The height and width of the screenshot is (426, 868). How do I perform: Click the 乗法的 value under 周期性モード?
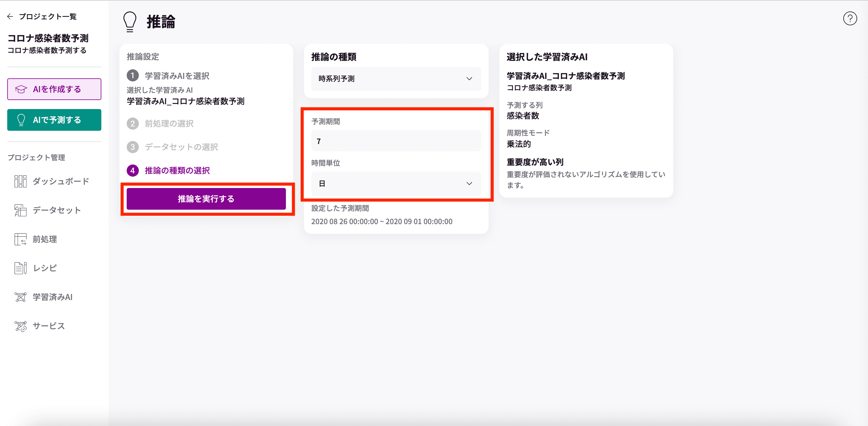(519, 144)
